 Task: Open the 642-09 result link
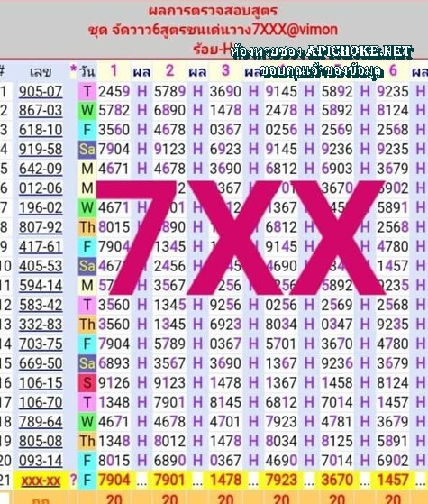(x=41, y=169)
